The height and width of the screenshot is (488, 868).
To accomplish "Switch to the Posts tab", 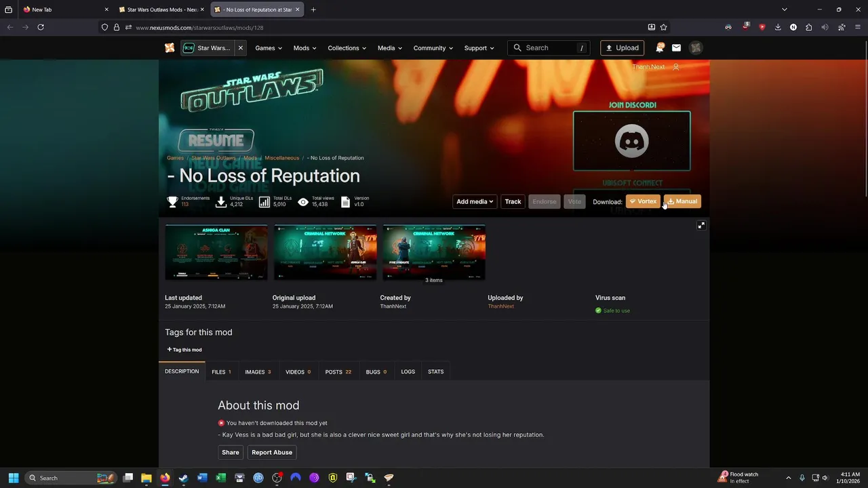I will click(x=338, y=371).
